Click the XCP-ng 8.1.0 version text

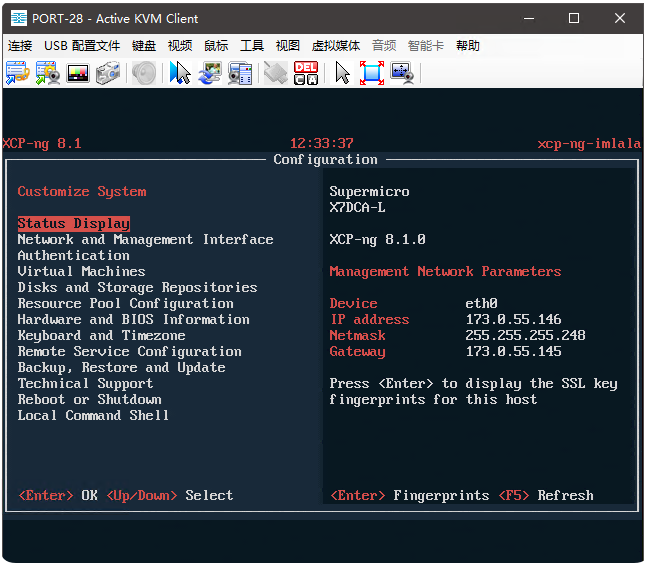pyautogui.click(x=377, y=240)
